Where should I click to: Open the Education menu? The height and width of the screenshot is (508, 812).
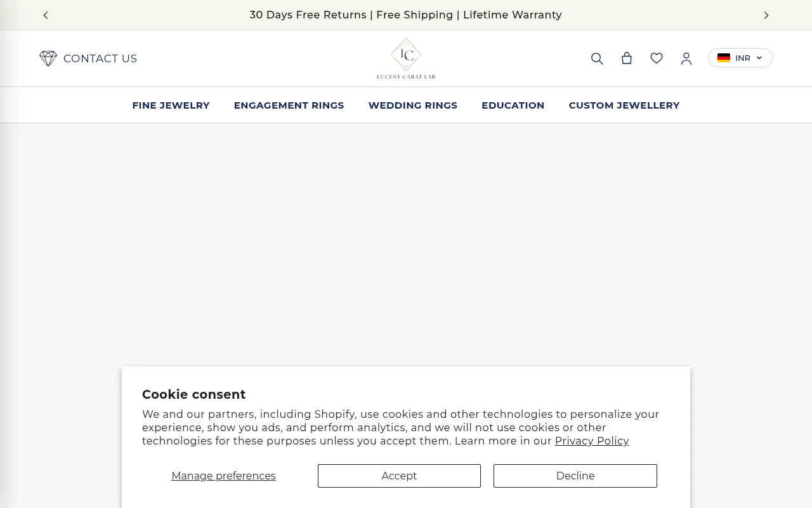[x=513, y=105]
